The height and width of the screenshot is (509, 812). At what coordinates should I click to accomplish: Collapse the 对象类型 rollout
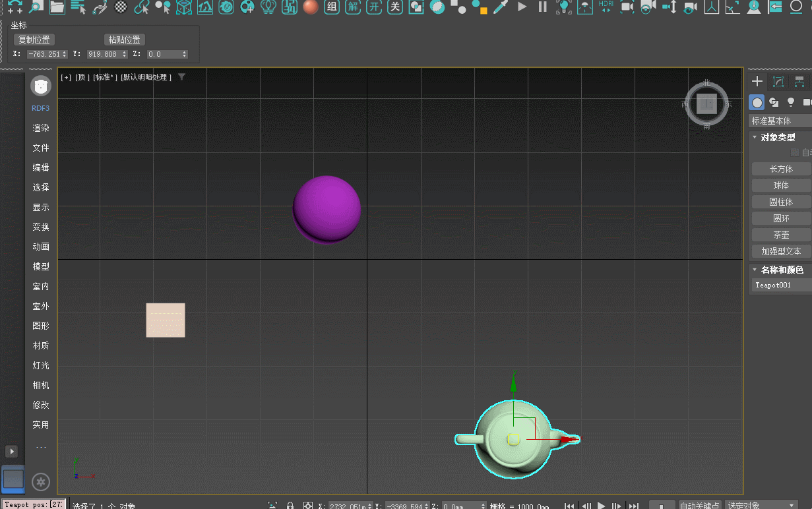point(777,137)
